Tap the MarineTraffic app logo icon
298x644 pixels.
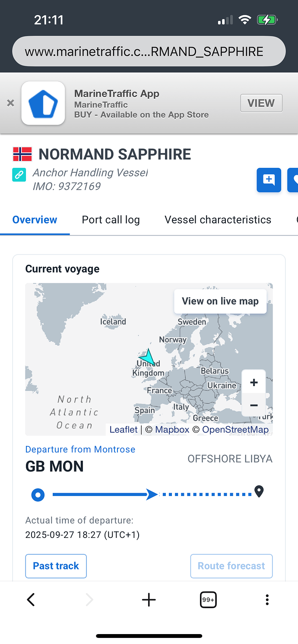43,104
